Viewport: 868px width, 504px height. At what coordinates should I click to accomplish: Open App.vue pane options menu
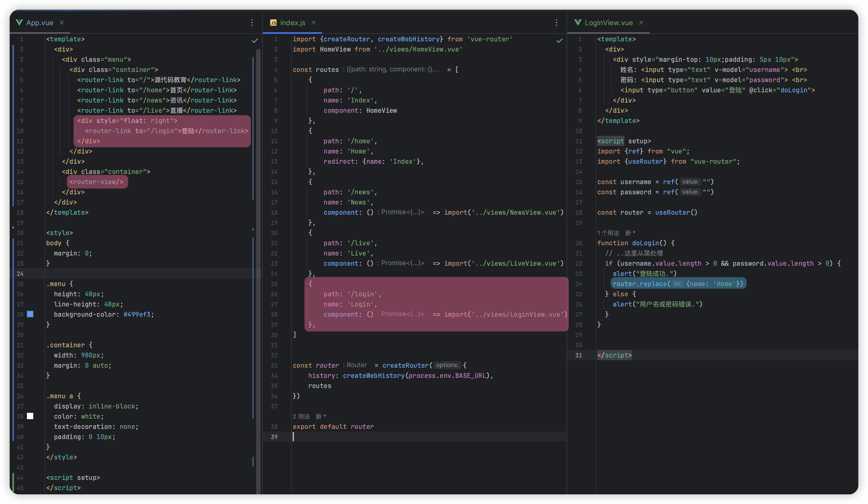tap(252, 23)
